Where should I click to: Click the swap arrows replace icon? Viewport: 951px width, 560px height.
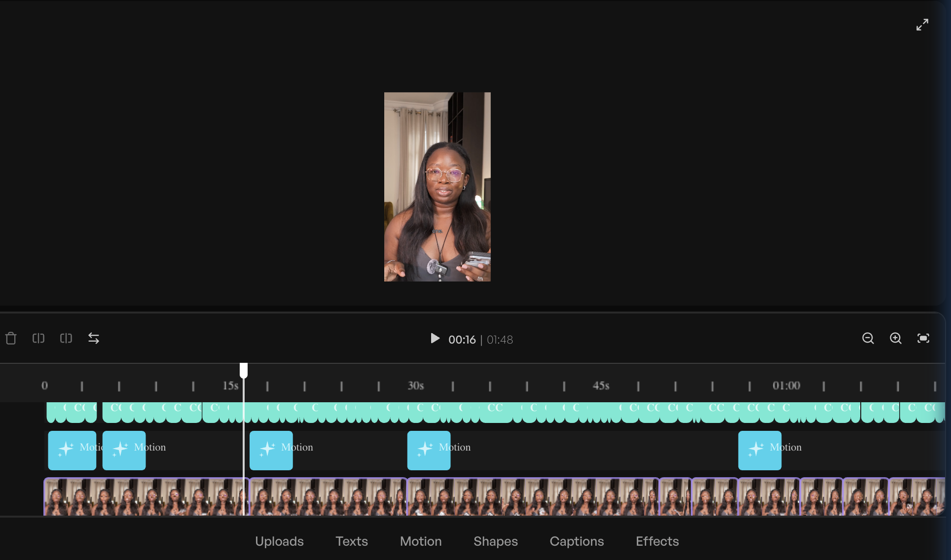coord(94,338)
